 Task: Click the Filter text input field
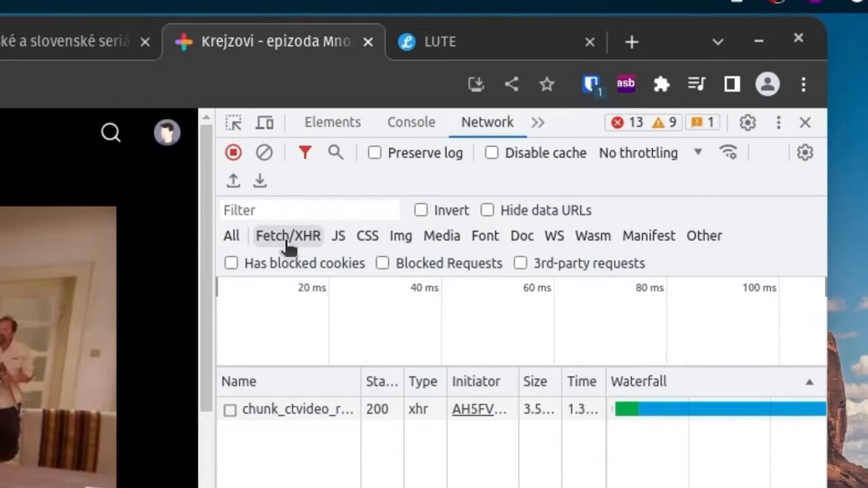click(x=310, y=210)
